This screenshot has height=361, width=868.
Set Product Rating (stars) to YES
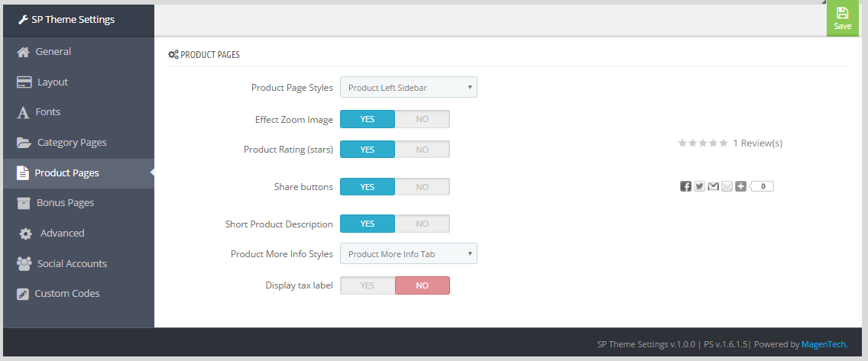[x=368, y=150]
